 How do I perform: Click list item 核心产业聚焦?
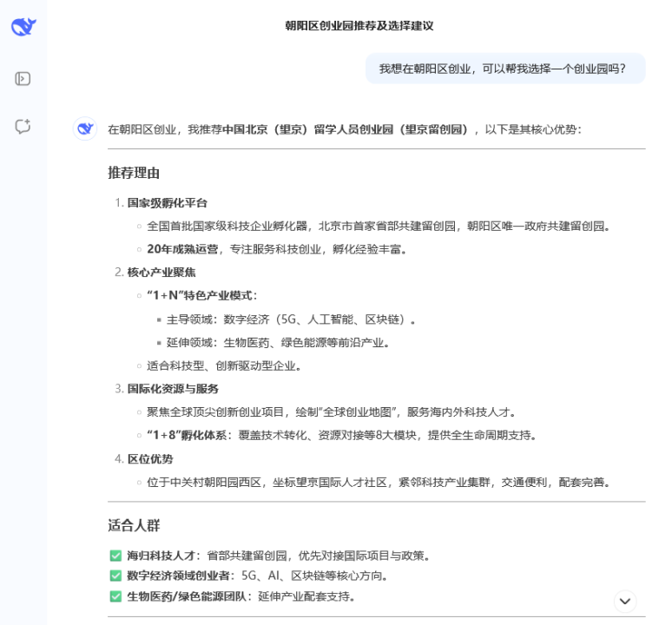click(161, 273)
